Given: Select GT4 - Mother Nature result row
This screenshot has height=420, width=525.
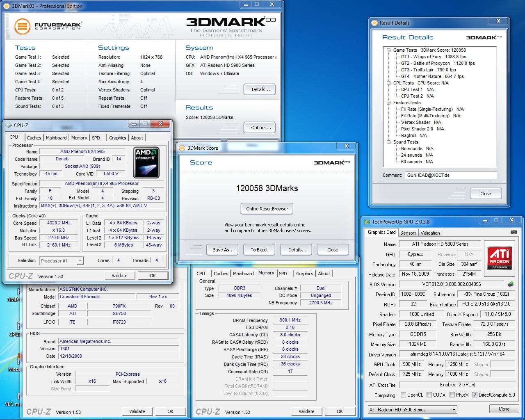Looking at the screenshot, I should coord(432,76).
